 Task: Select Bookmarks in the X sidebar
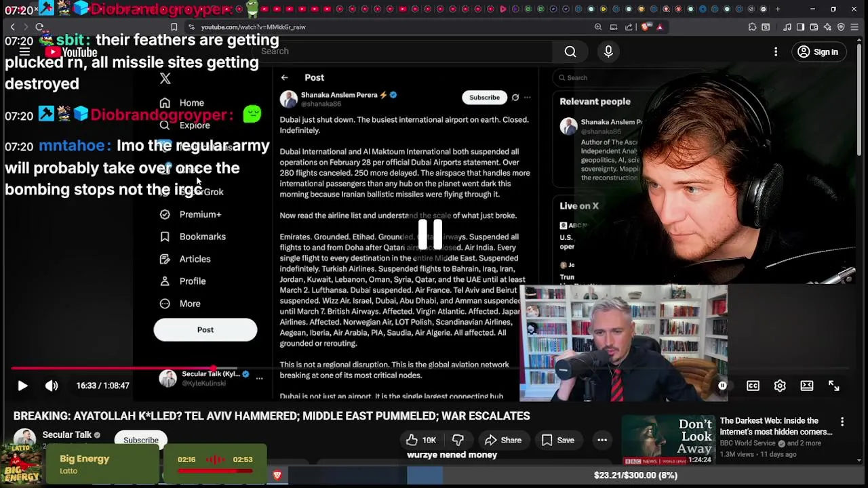[x=193, y=237]
